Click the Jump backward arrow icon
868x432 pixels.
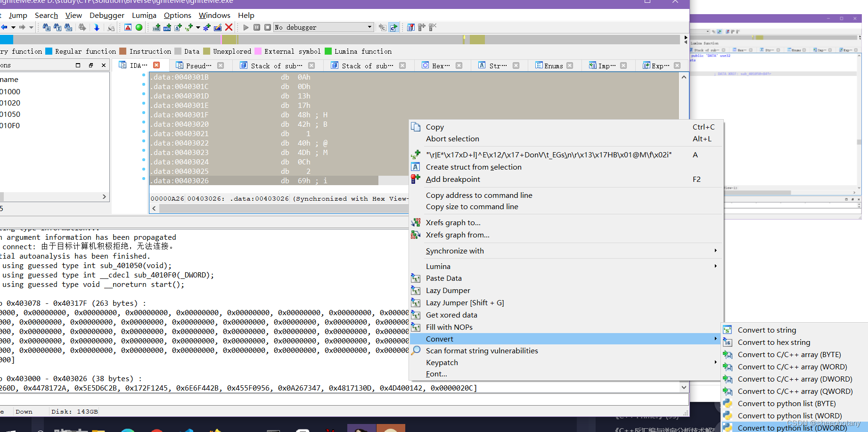tap(4, 27)
